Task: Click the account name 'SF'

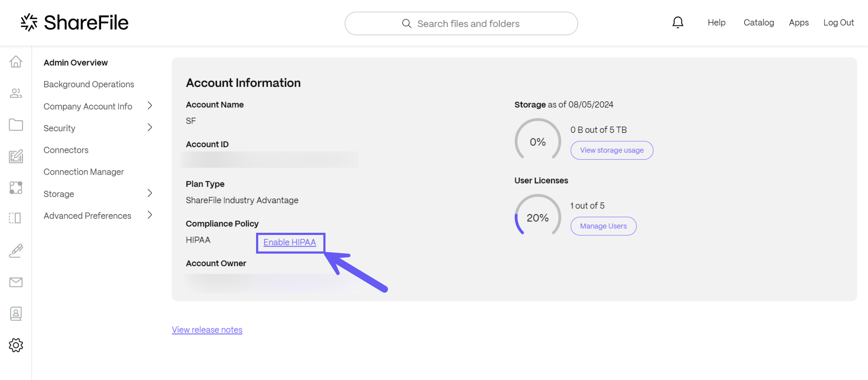Action: (191, 121)
